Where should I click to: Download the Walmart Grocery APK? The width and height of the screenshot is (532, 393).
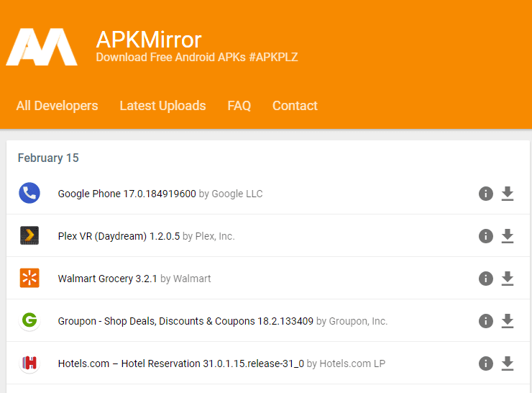[508, 279]
